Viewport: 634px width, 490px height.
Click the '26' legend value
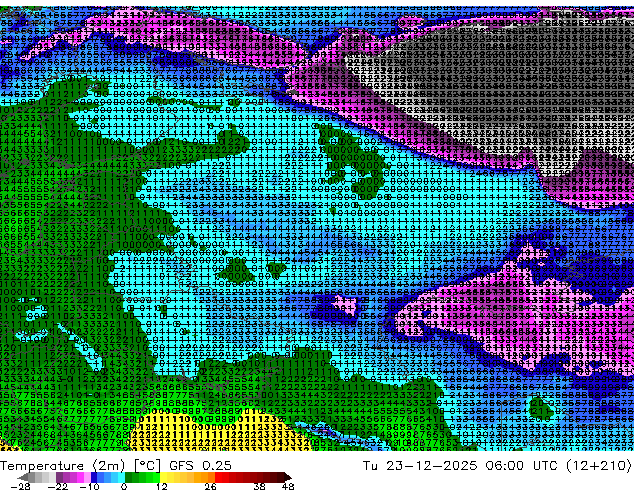point(210,486)
